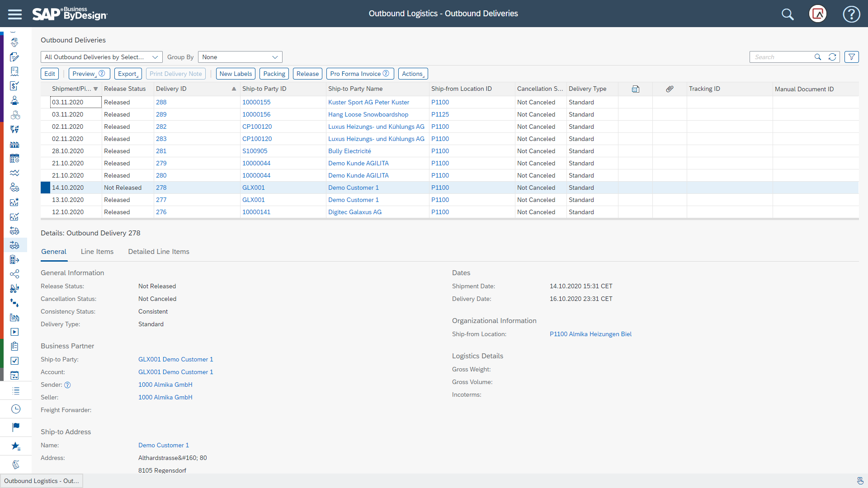The image size is (868, 488).
Task: Click the Print Delivery Note button
Action: [x=176, y=74]
